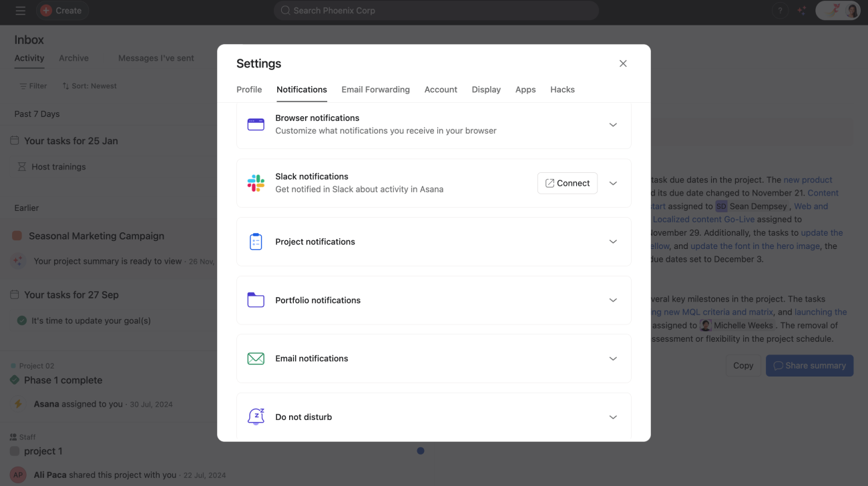Click the Slack logo icon

pyautogui.click(x=256, y=183)
